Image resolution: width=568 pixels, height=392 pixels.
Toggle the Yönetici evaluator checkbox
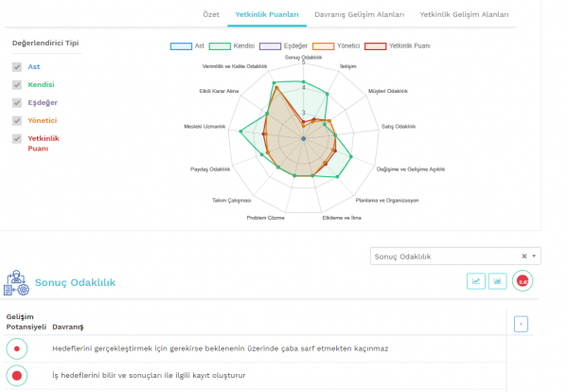point(17,120)
